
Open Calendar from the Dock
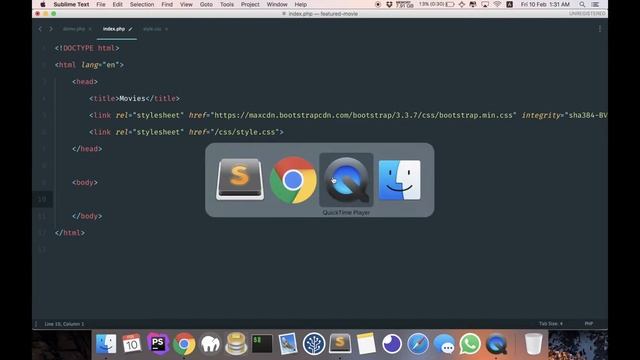tap(132, 343)
